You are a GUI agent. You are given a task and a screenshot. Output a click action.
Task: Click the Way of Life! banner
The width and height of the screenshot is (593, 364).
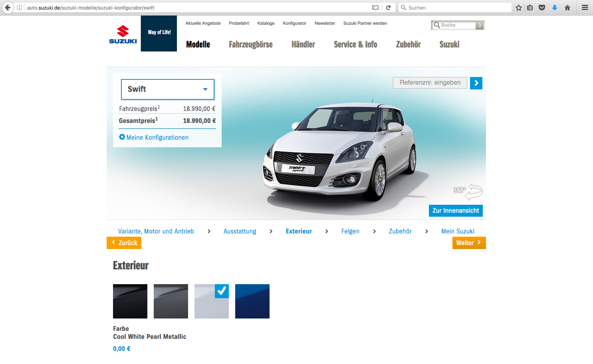coord(159,34)
